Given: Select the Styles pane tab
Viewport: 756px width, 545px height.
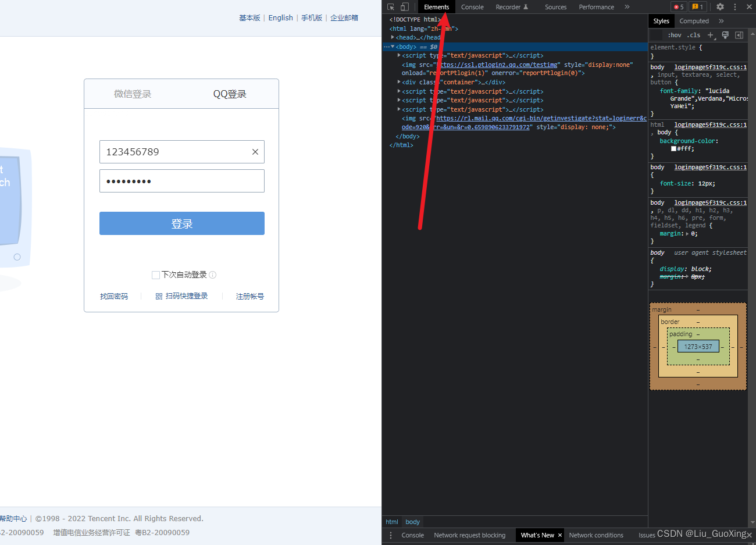Looking at the screenshot, I should (x=661, y=21).
